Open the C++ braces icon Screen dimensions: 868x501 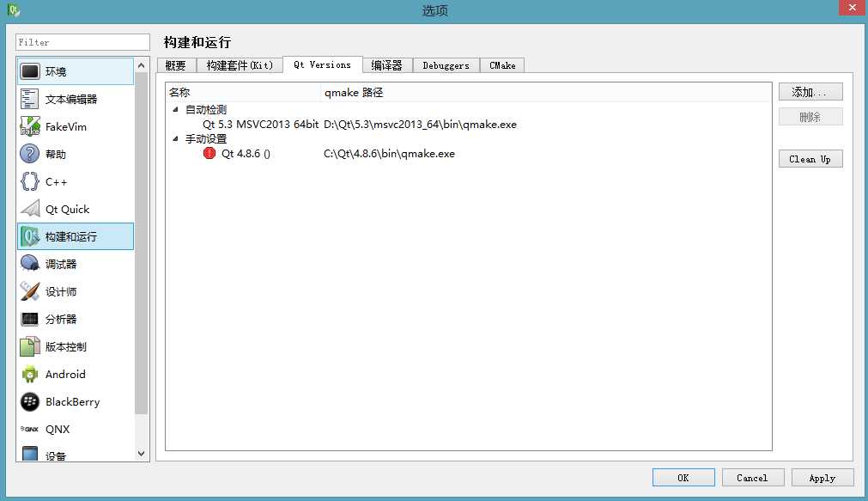click(x=30, y=182)
